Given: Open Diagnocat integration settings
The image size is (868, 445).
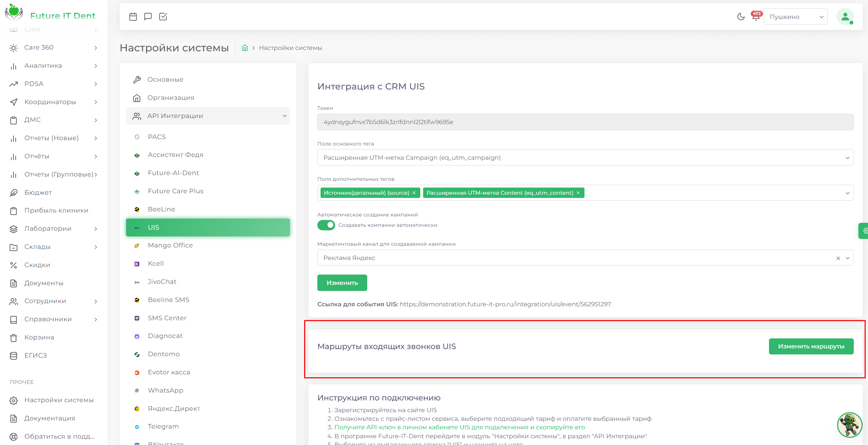Looking at the screenshot, I should coord(208,336).
